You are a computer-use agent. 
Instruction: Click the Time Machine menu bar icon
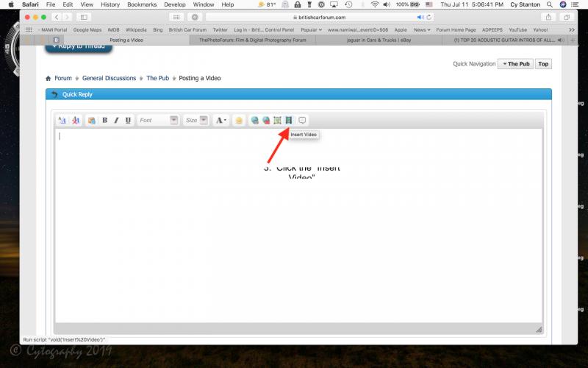348,4
